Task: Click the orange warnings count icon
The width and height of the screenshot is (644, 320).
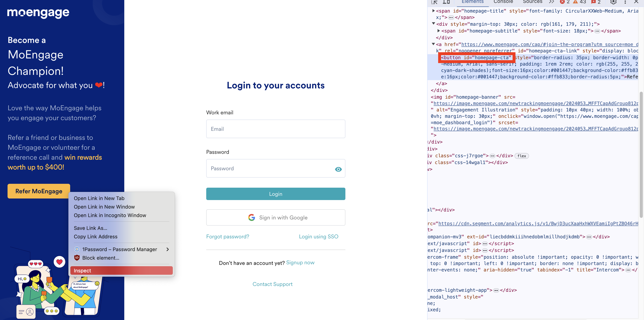Action: coord(576,2)
